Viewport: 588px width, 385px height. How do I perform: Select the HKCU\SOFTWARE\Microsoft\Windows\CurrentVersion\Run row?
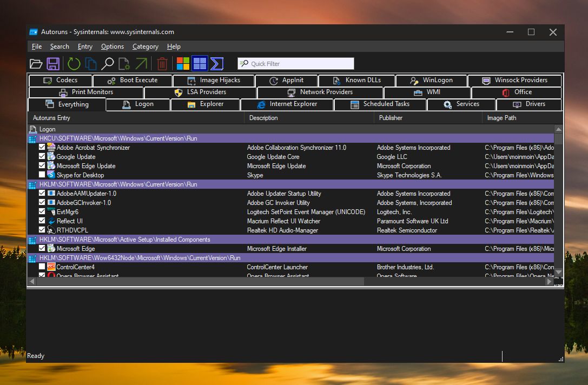click(290, 138)
